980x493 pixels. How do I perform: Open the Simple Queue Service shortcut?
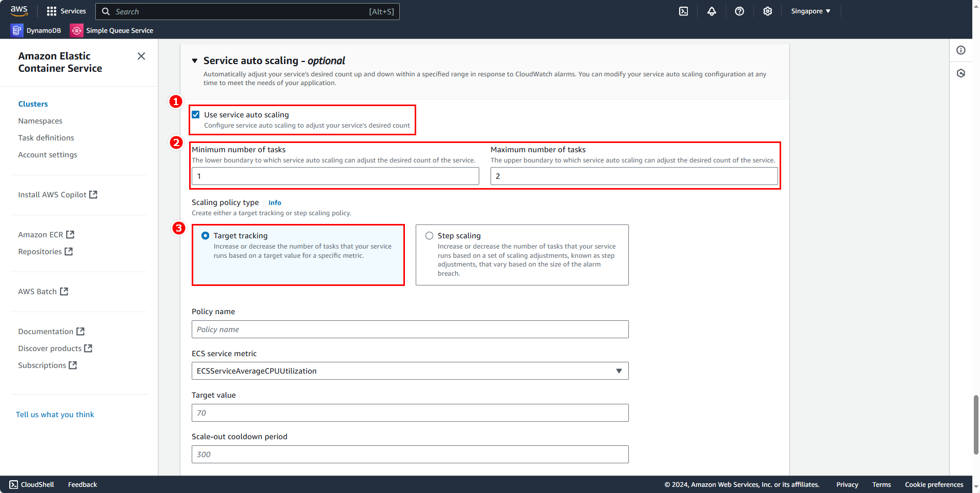click(x=112, y=31)
